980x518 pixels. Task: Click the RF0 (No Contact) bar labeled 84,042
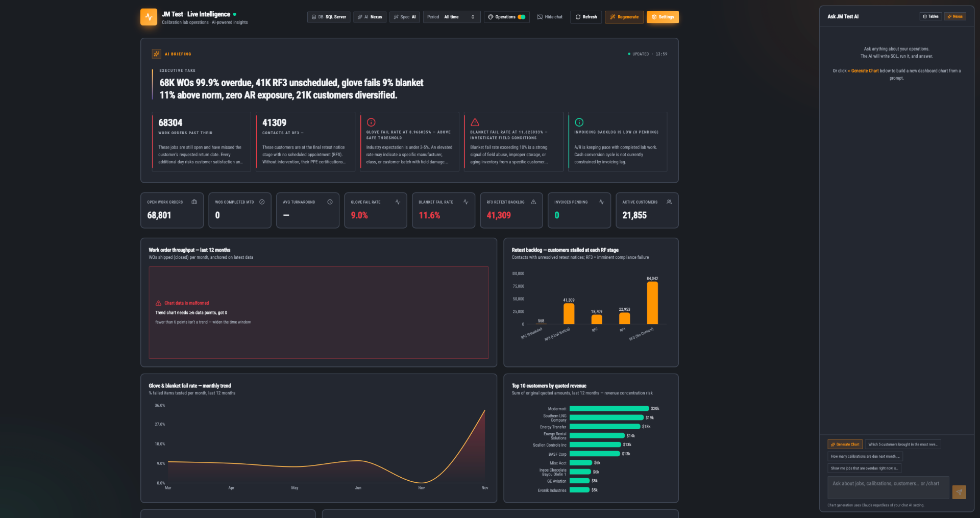[x=652, y=303]
